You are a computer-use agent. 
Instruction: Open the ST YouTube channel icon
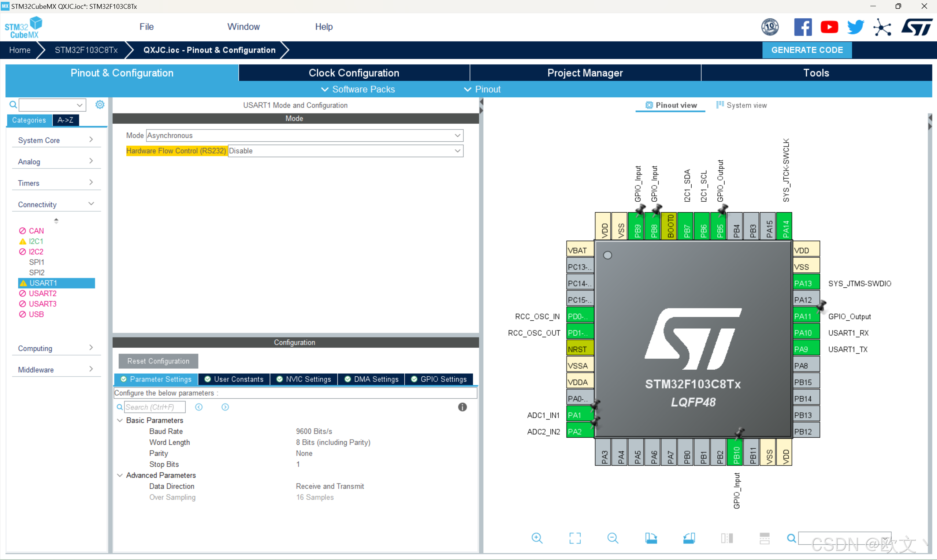[829, 27]
